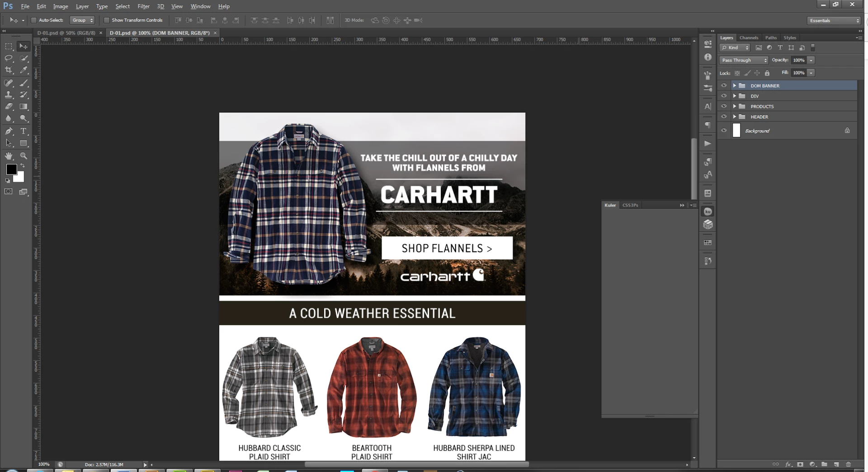Switch to the Channels tab
The height and width of the screenshot is (472, 868).
[749, 38]
